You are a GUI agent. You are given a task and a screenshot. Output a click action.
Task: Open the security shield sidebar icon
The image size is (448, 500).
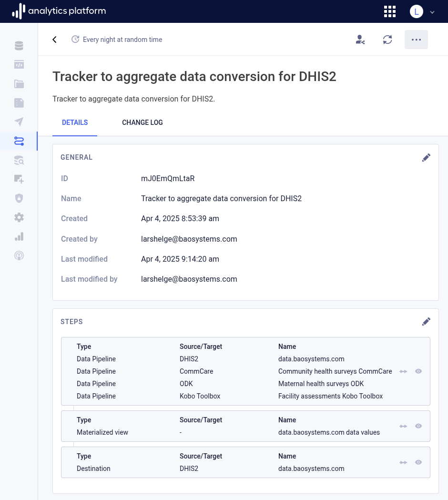[19, 198]
